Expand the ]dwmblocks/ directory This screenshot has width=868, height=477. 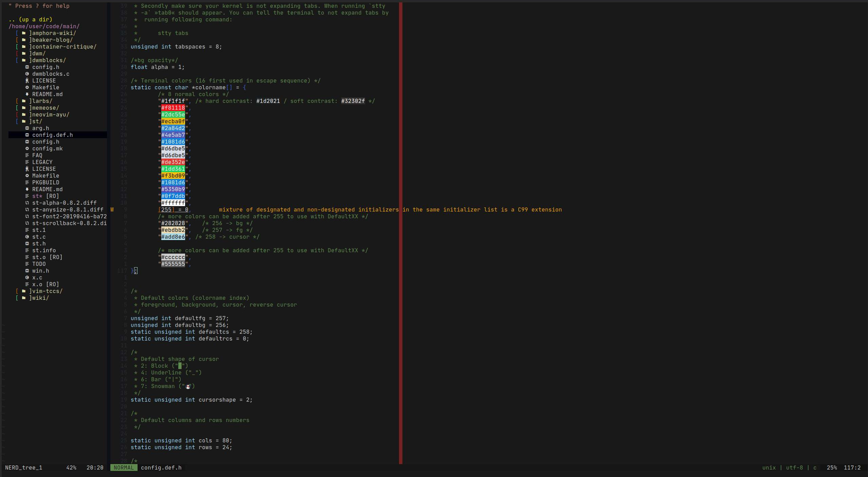[48, 60]
